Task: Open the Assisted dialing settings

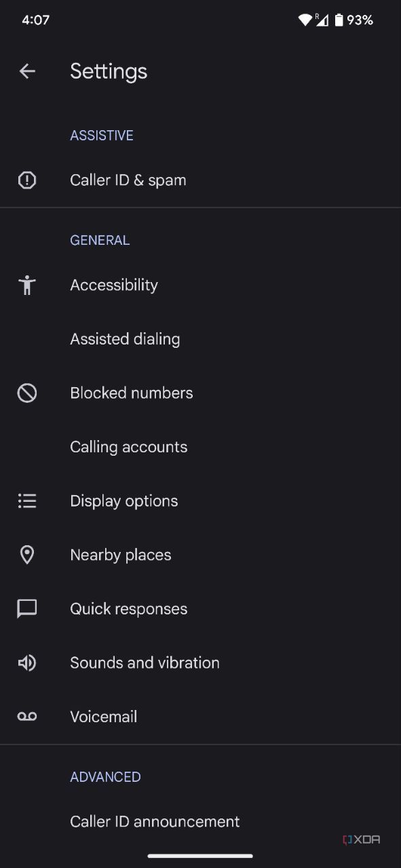Action: (125, 338)
